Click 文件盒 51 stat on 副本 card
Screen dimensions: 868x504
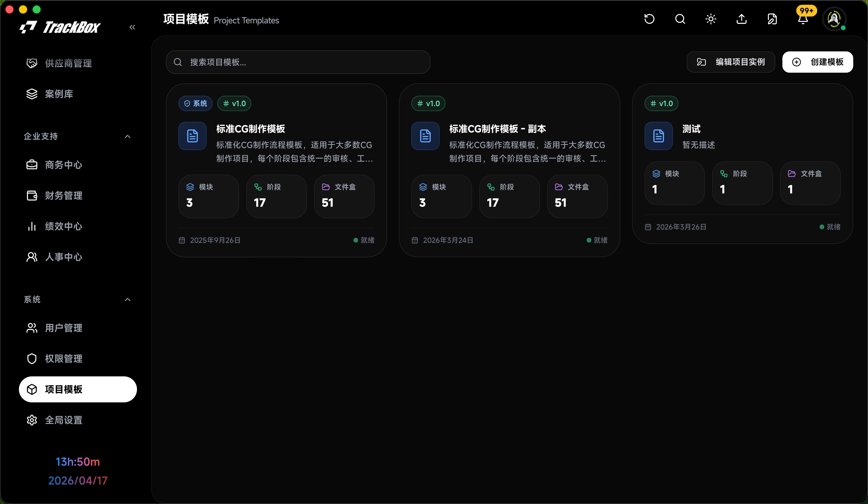(x=577, y=196)
